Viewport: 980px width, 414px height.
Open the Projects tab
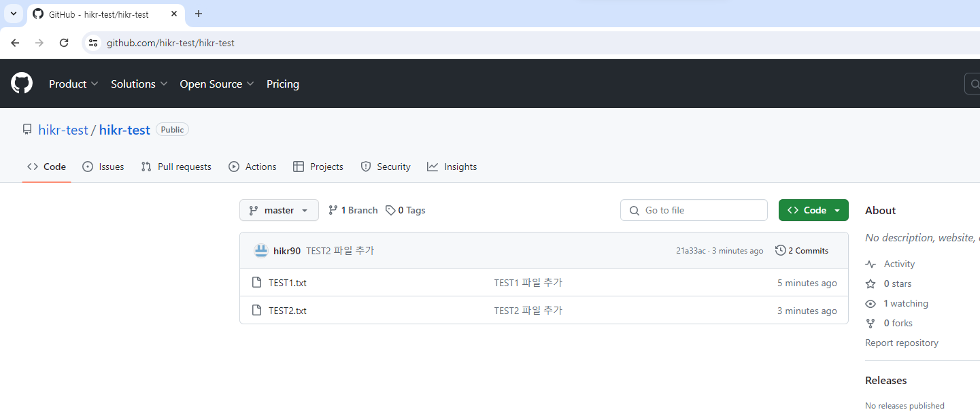coord(318,167)
